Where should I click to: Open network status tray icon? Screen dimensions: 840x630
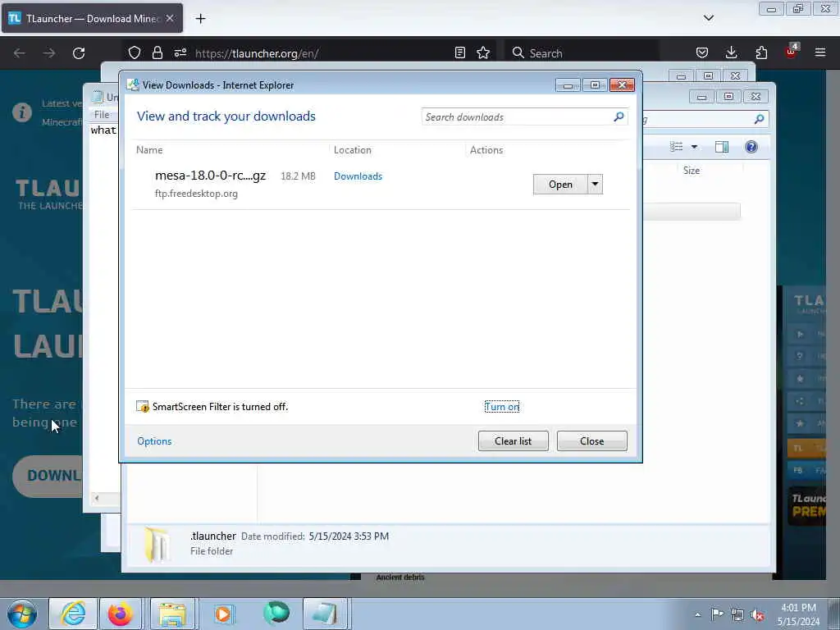click(x=737, y=615)
